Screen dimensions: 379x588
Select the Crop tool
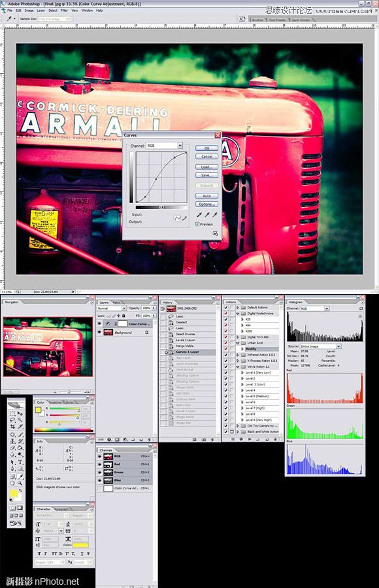coord(12,427)
